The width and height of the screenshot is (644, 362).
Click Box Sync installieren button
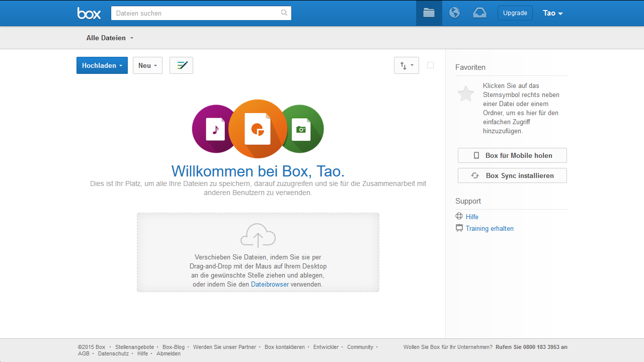coord(512,175)
